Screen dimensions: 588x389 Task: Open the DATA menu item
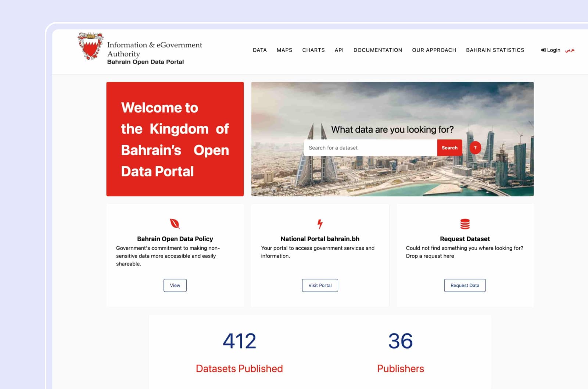pyautogui.click(x=259, y=50)
